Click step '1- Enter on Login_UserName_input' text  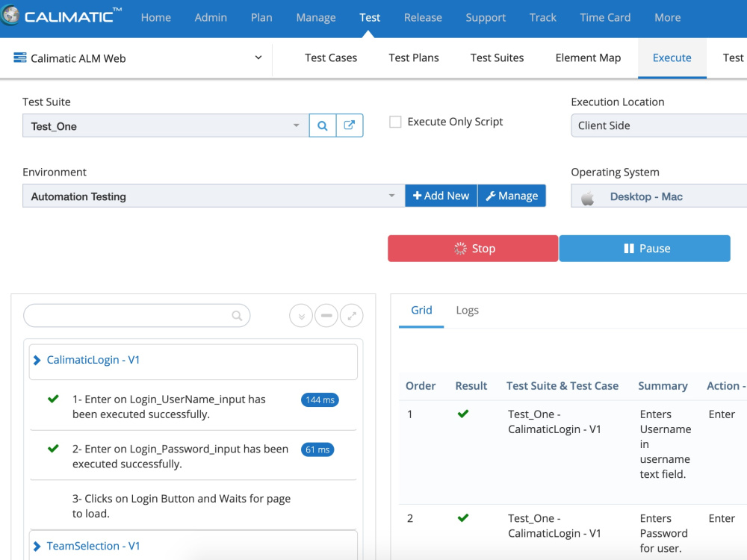tap(169, 407)
